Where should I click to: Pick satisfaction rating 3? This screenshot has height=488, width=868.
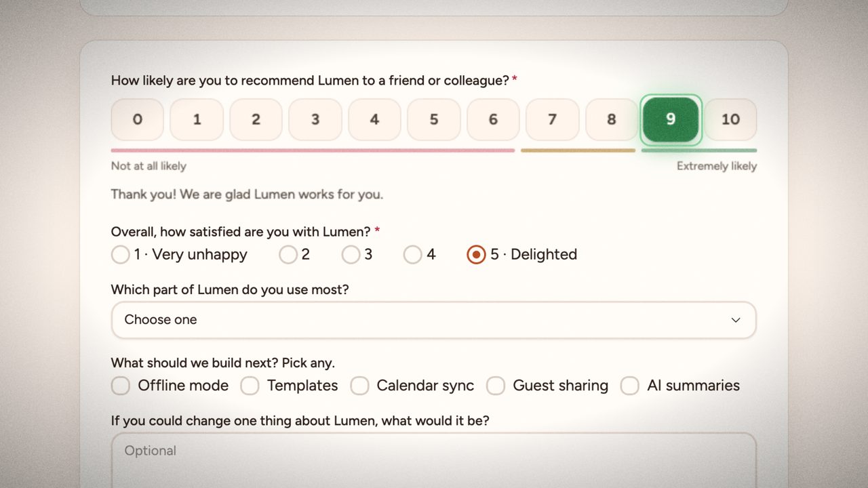click(x=351, y=255)
